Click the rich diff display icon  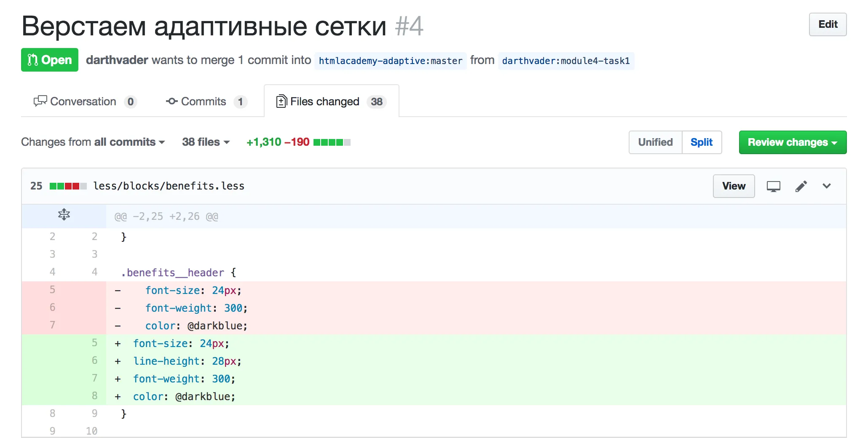click(x=774, y=186)
